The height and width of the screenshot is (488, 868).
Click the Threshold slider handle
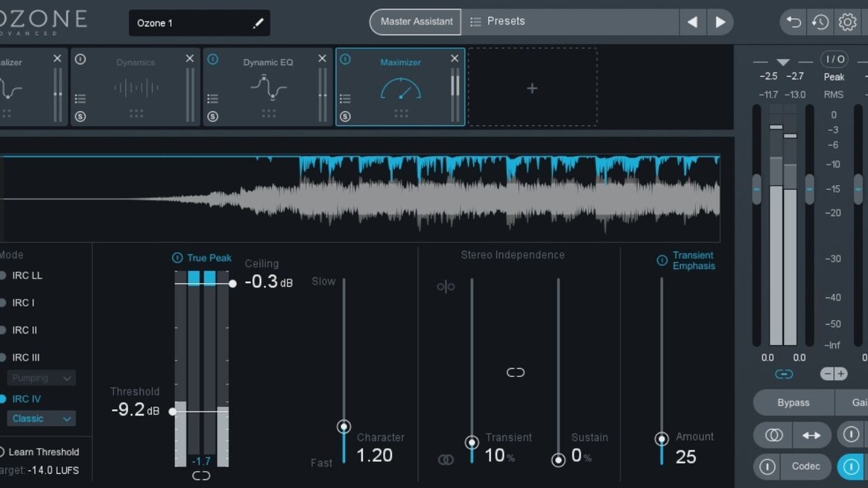click(x=171, y=411)
